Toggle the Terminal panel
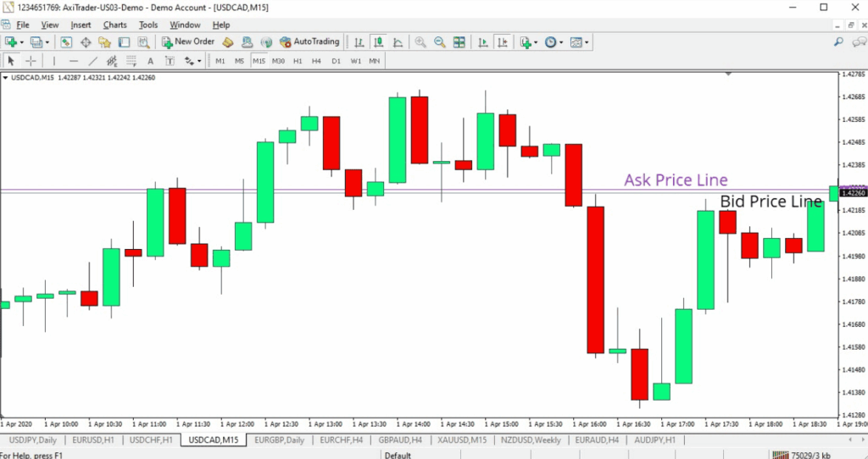 [x=124, y=42]
